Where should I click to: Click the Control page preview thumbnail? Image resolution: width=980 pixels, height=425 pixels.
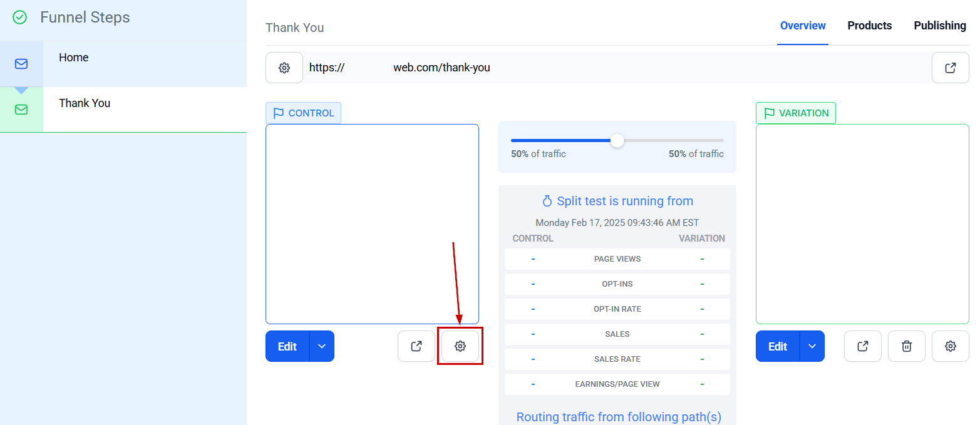(x=372, y=224)
